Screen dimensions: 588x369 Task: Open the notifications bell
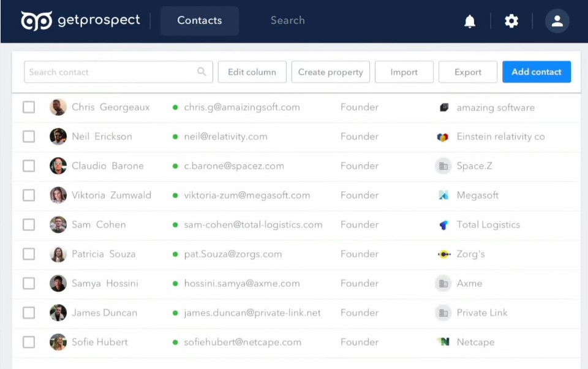pyautogui.click(x=469, y=20)
